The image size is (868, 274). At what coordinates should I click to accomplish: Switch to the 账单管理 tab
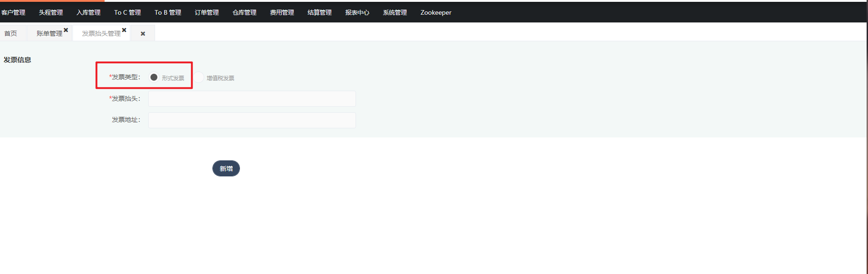tap(50, 33)
